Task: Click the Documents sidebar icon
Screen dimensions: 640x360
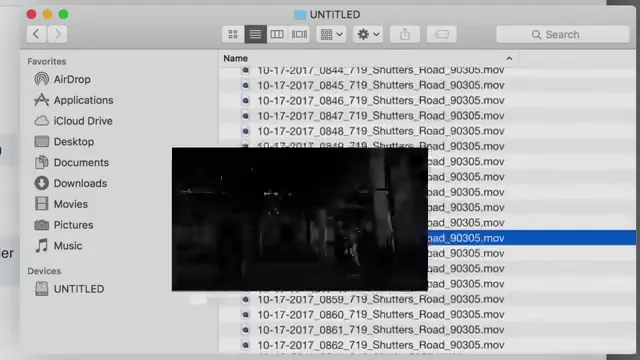Action: point(42,162)
